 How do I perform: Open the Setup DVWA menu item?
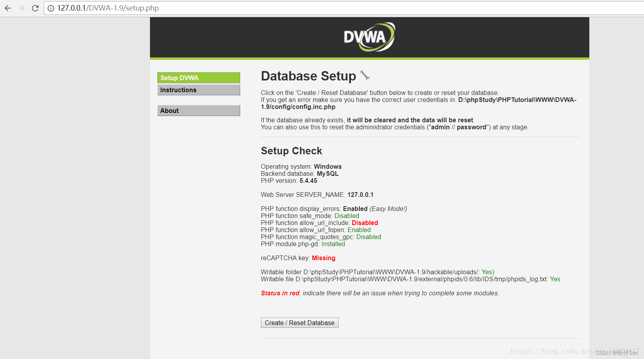tap(199, 78)
